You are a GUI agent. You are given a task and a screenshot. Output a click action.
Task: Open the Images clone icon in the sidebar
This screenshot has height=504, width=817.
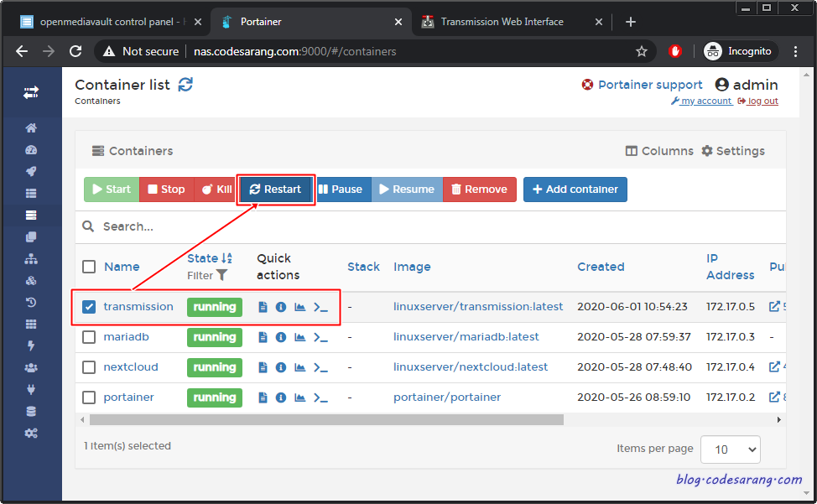pos(31,236)
